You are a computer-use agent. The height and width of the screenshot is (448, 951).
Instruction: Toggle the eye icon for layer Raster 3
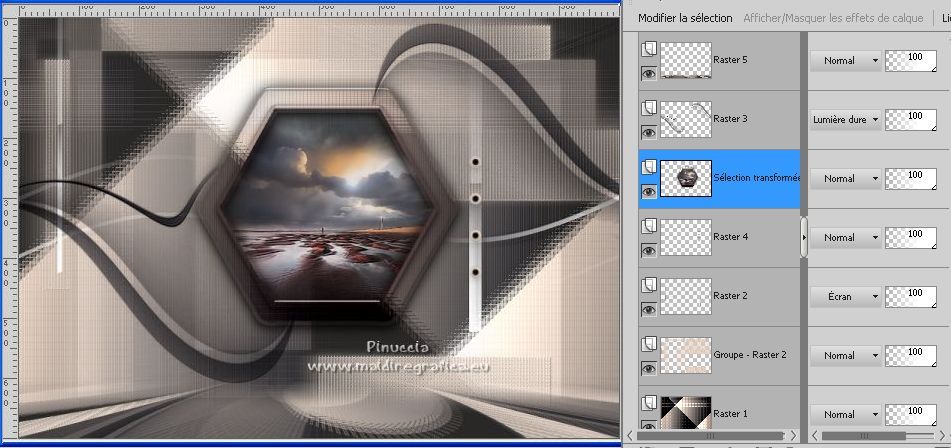[649, 132]
